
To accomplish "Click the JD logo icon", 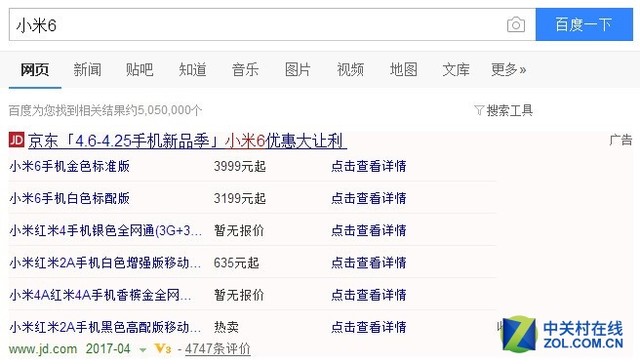I will point(16,140).
